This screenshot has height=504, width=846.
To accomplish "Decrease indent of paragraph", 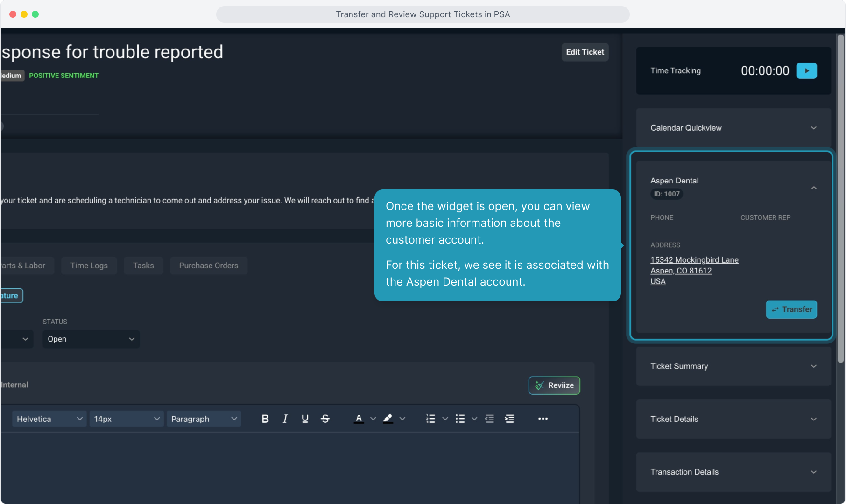I will tap(489, 419).
